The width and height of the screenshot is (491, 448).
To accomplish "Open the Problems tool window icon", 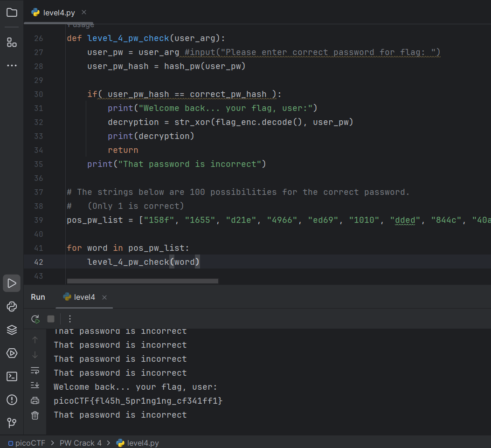I will [12, 400].
